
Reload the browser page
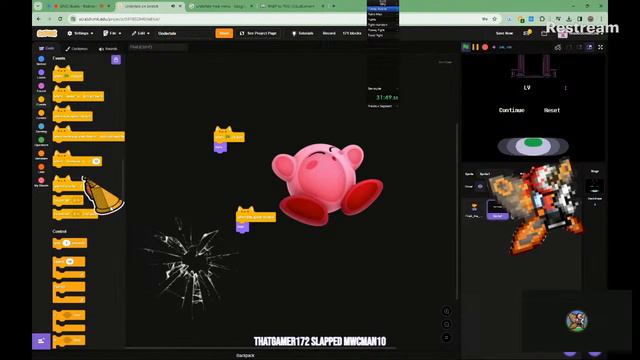60,19
